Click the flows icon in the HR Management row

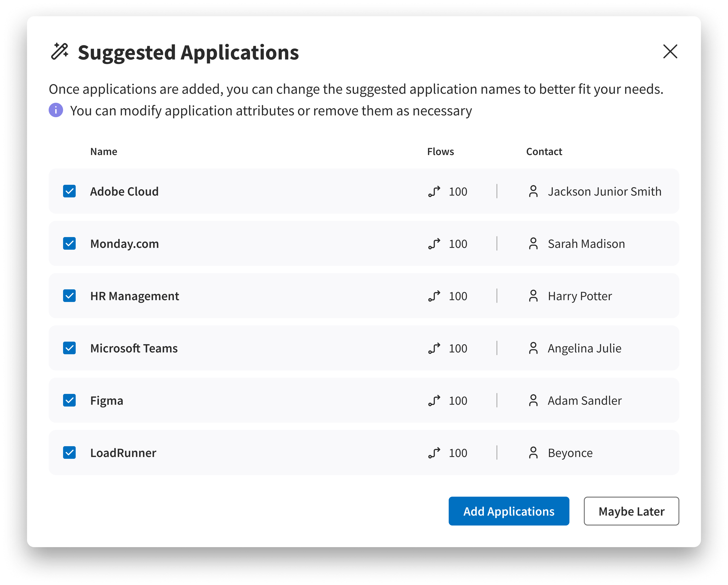click(434, 296)
